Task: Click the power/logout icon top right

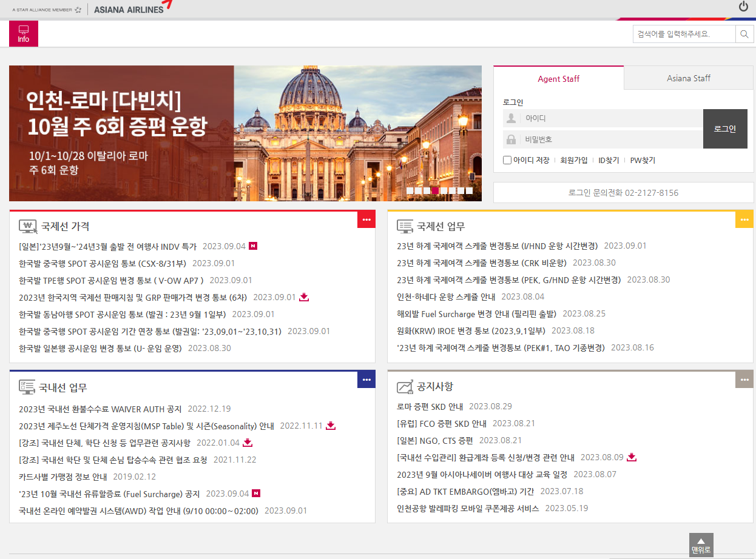Action: (743, 7)
